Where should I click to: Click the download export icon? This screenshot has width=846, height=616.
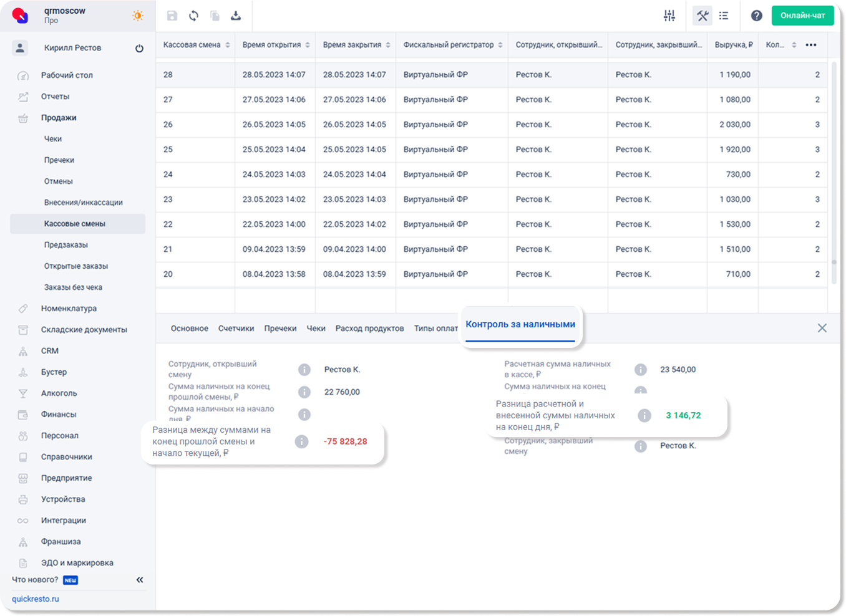pos(236,16)
